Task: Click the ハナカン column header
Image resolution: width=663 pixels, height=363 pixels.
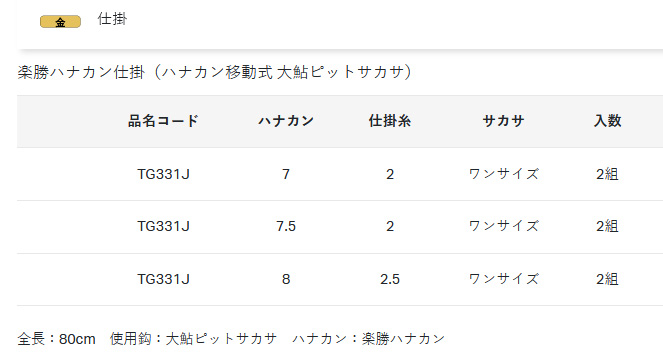Action: coord(286,121)
